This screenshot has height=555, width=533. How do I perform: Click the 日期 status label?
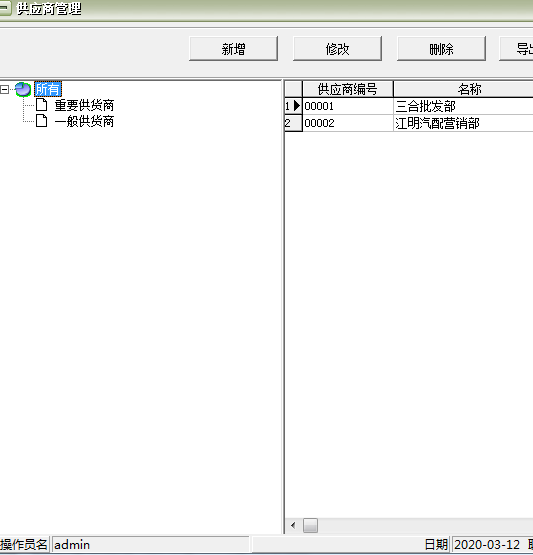pyautogui.click(x=436, y=544)
